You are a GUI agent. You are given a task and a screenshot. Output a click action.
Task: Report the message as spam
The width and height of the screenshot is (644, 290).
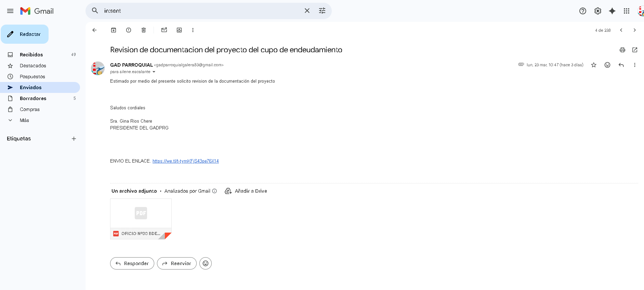pos(129,30)
